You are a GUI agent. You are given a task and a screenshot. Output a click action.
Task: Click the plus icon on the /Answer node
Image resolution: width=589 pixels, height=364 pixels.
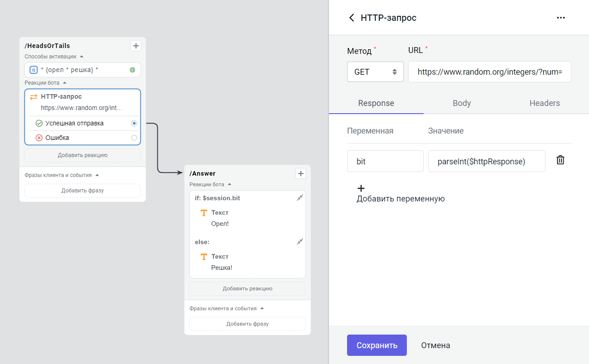[x=300, y=173]
